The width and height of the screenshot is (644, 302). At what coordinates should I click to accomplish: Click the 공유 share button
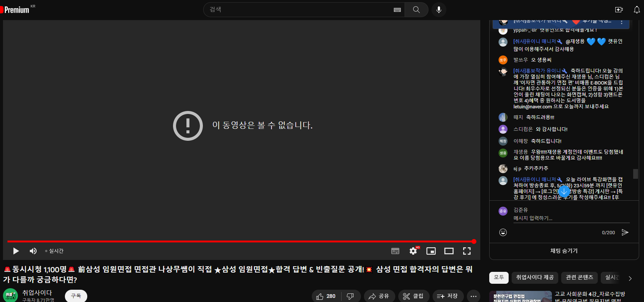pos(379,296)
